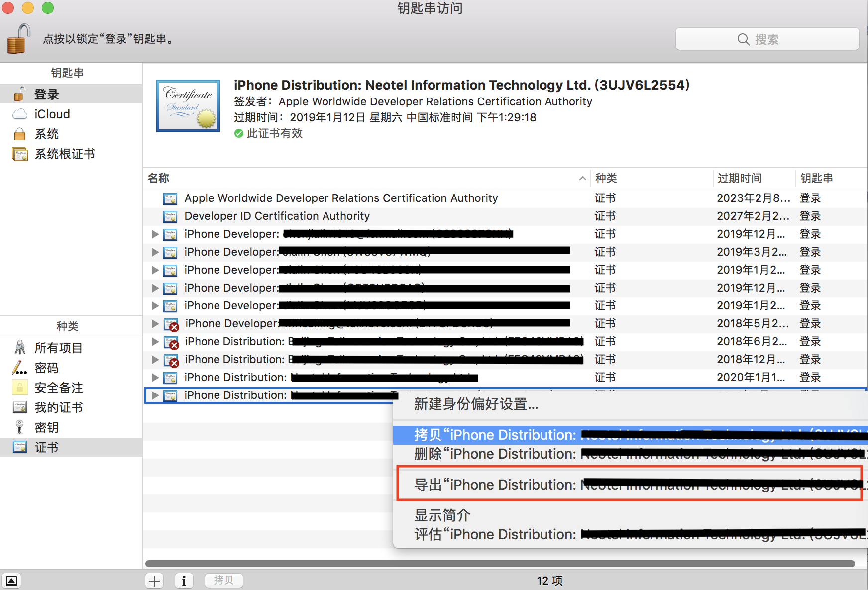Open item info via the ⓘ icon

coord(184,580)
